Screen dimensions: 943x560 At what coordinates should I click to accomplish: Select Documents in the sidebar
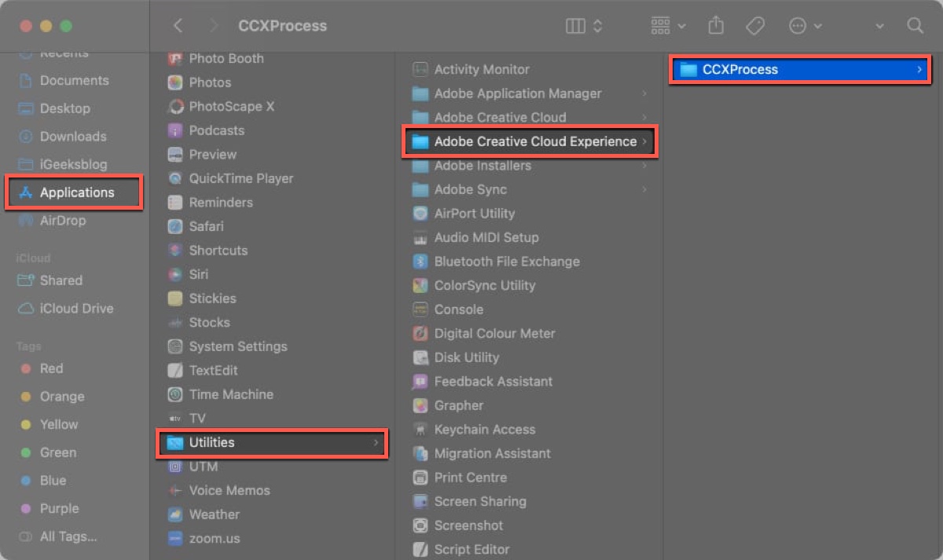(x=74, y=80)
